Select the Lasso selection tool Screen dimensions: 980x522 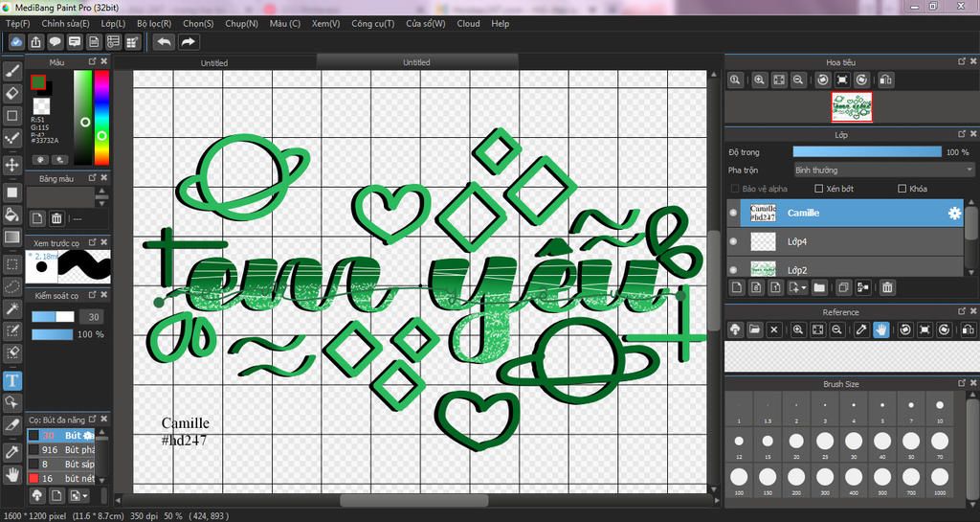(12, 286)
